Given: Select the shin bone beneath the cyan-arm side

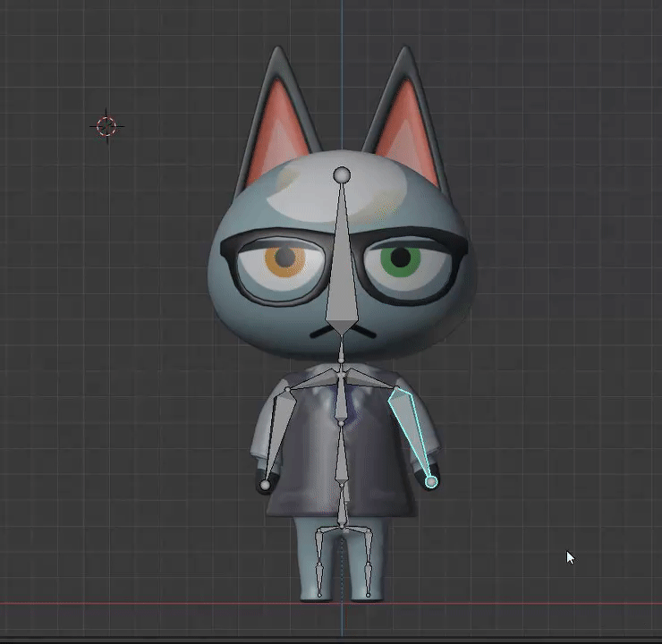Looking at the screenshot, I should click(x=369, y=580).
